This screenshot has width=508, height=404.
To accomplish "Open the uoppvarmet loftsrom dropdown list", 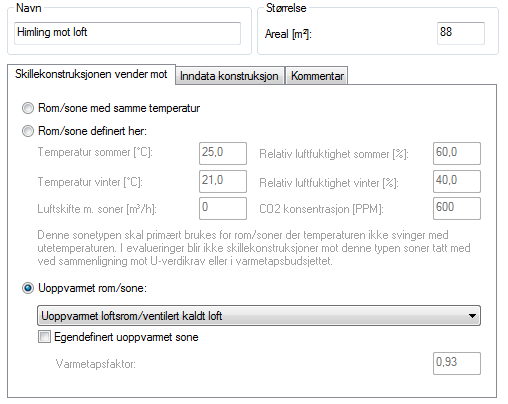I will pos(259,315).
